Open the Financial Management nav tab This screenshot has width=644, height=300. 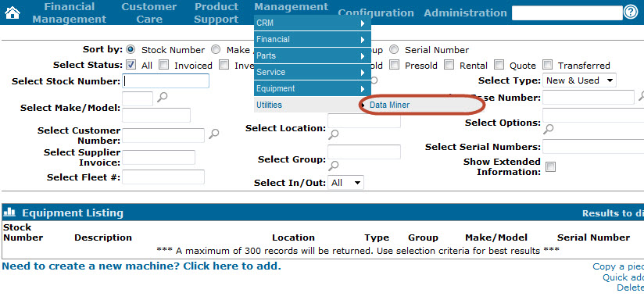(69, 12)
